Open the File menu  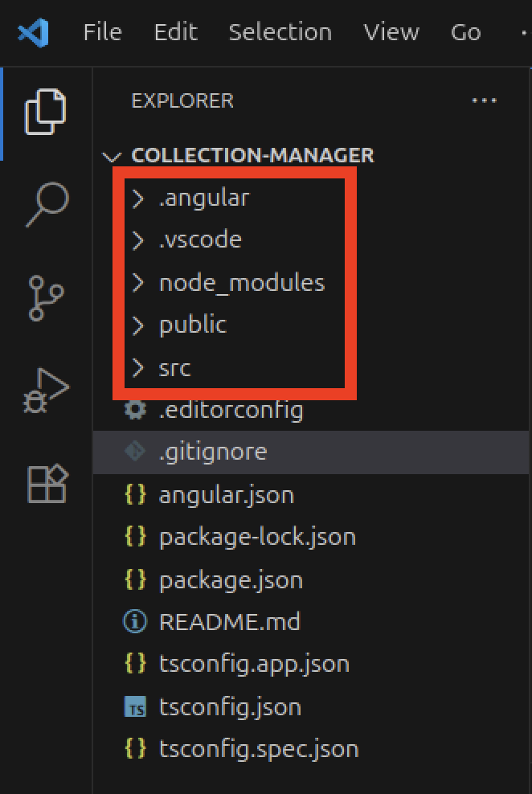[103, 32]
